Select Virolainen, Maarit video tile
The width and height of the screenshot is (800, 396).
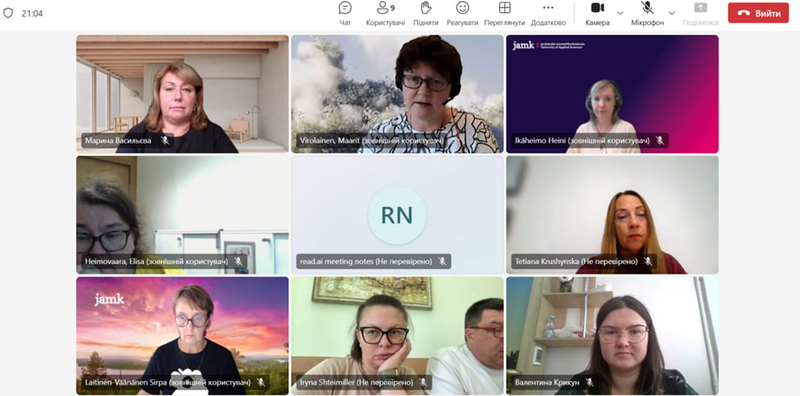pyautogui.click(x=397, y=94)
